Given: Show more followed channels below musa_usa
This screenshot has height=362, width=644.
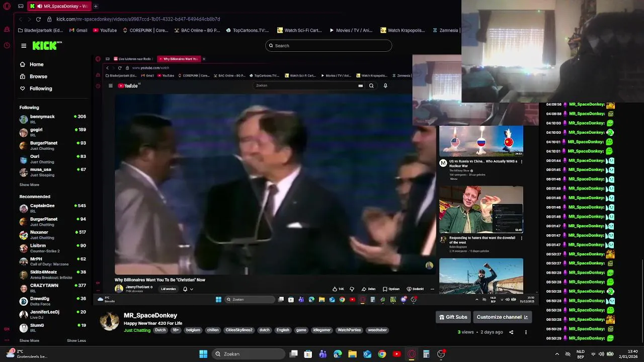Looking at the screenshot, I should pyautogui.click(x=29, y=185).
